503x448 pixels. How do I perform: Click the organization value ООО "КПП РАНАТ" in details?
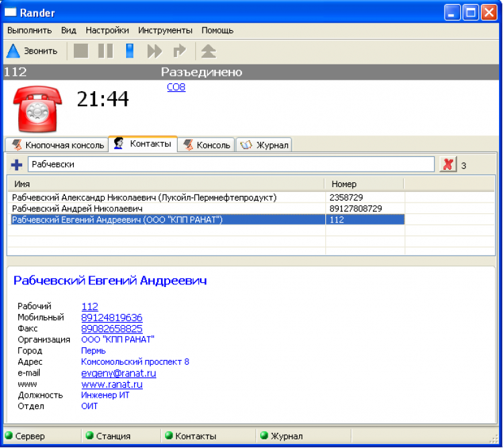point(118,339)
